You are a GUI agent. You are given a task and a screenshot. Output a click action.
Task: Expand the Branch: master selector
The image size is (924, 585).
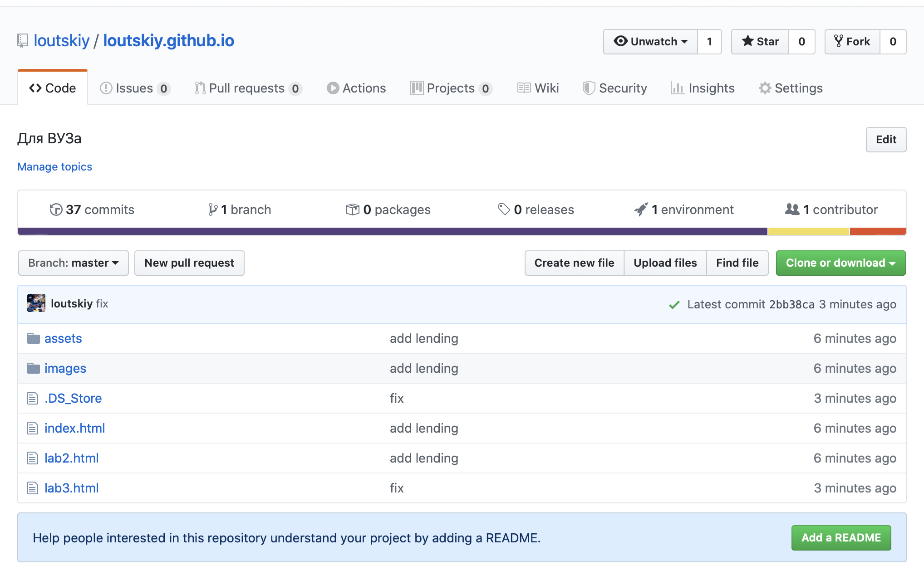point(74,263)
